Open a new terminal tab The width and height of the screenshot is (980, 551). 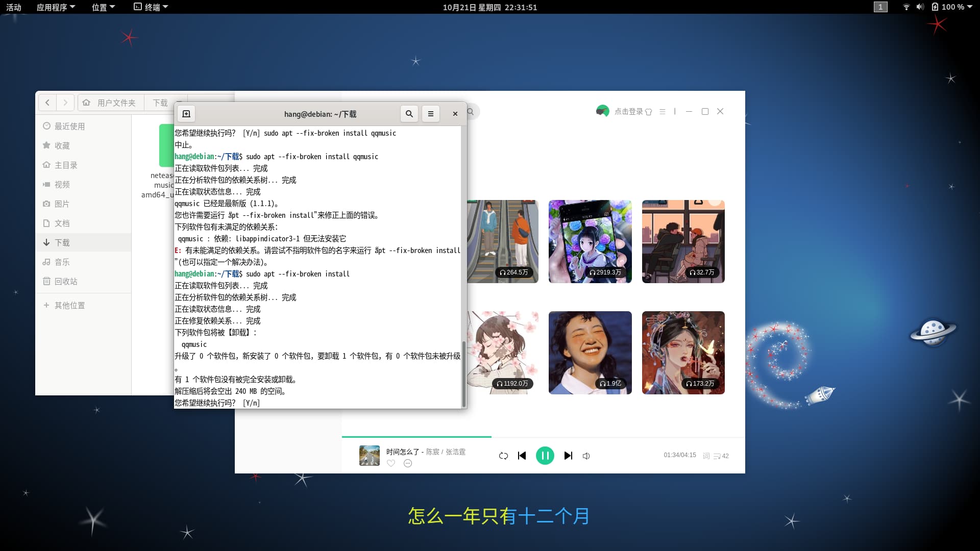[186, 114]
